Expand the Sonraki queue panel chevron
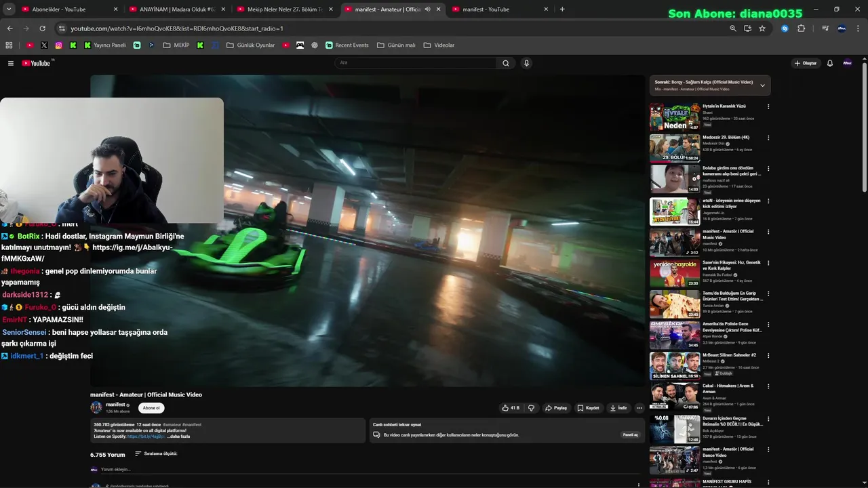This screenshot has height=488, width=868. click(x=762, y=85)
